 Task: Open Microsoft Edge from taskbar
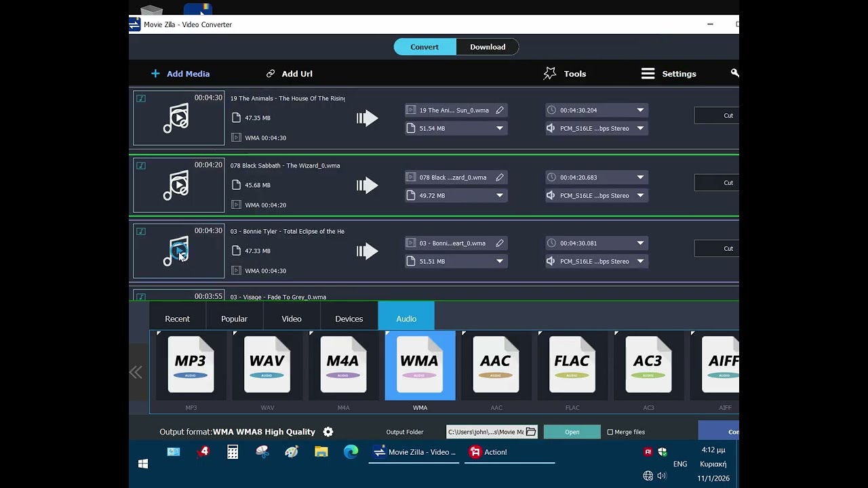[351, 452]
